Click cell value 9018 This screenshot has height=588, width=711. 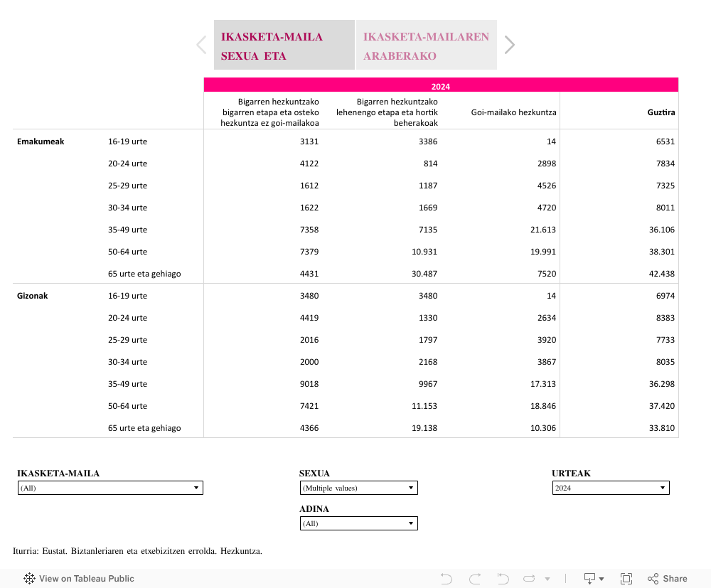309,384
